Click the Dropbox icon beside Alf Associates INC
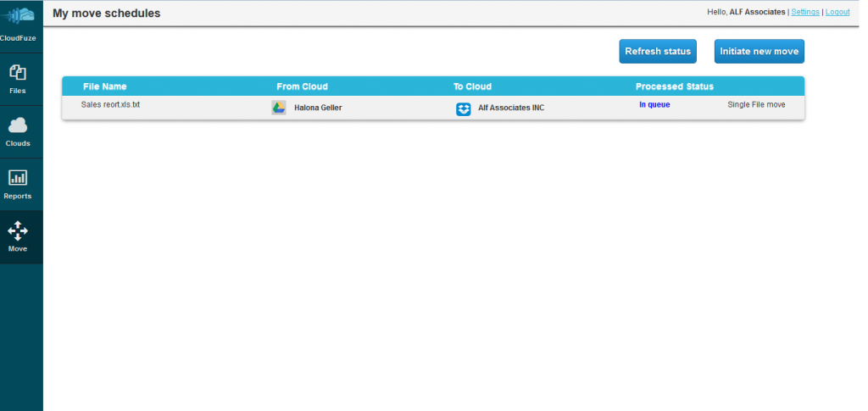 click(464, 109)
